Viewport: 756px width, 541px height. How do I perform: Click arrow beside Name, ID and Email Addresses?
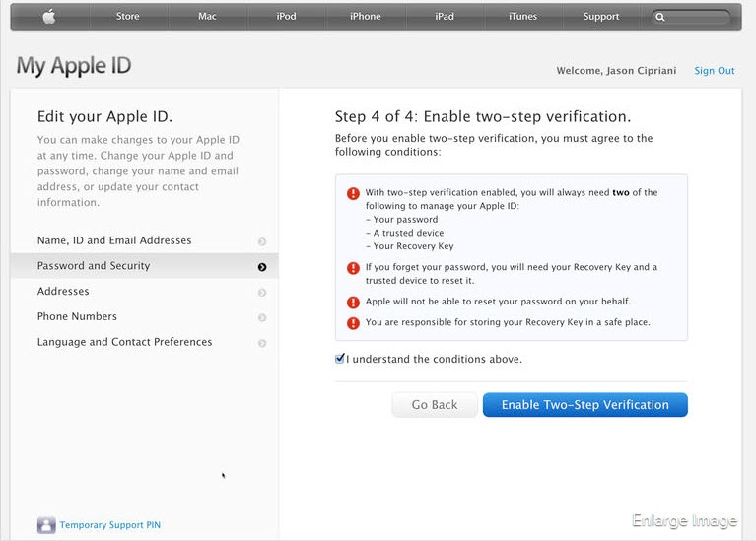pos(261,241)
